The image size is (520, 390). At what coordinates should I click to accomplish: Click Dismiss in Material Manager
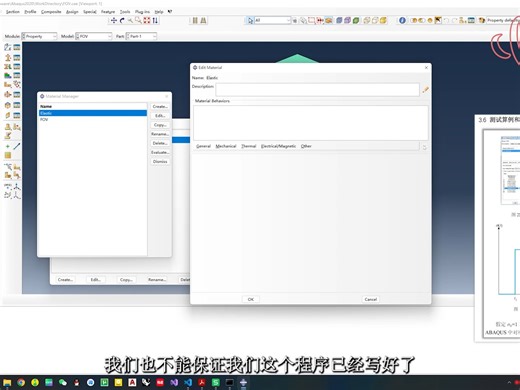coord(160,162)
